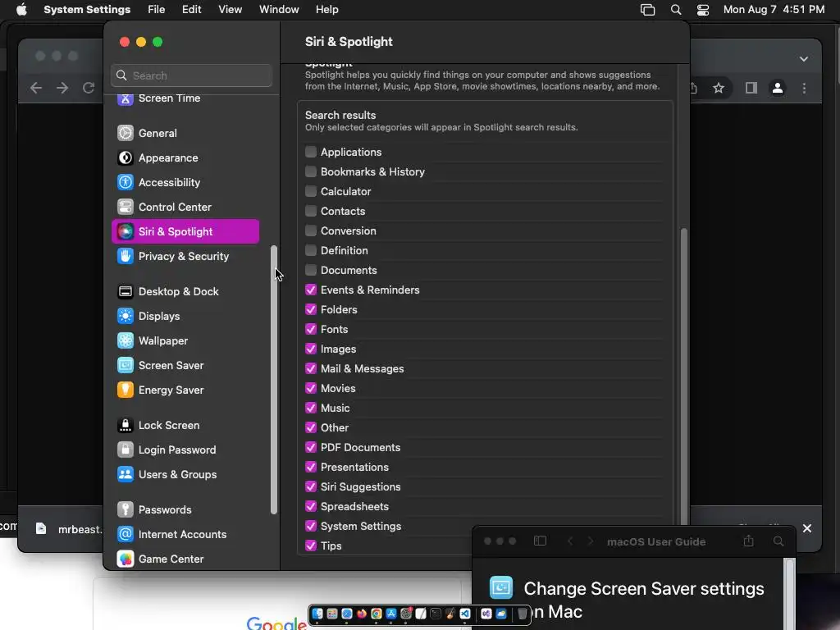The width and height of the screenshot is (840, 630).
Task: Open Screen Time settings in sidebar
Action: [185, 98]
